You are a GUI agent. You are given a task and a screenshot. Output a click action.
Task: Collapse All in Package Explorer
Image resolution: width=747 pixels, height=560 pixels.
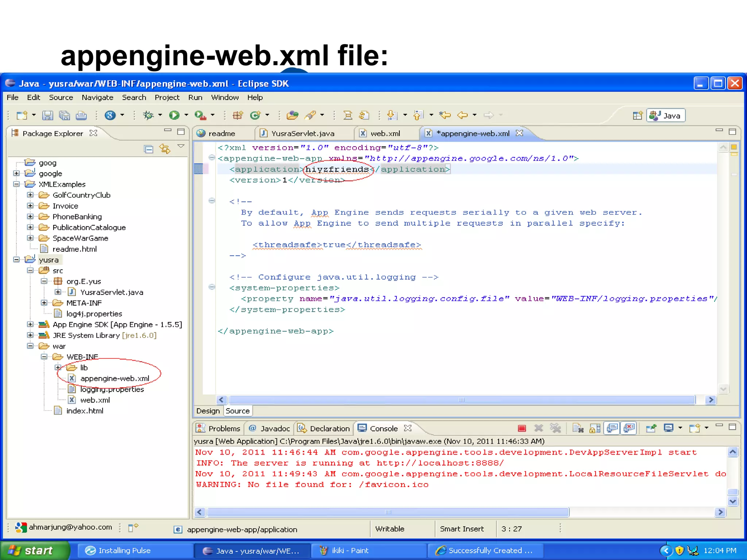coord(148,149)
